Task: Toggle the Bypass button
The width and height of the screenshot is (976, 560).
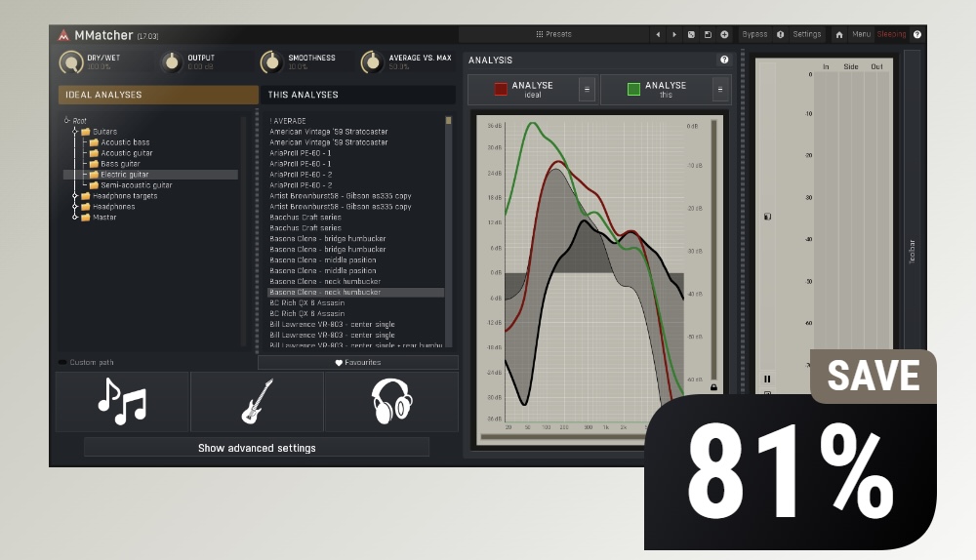Action: coord(754,34)
